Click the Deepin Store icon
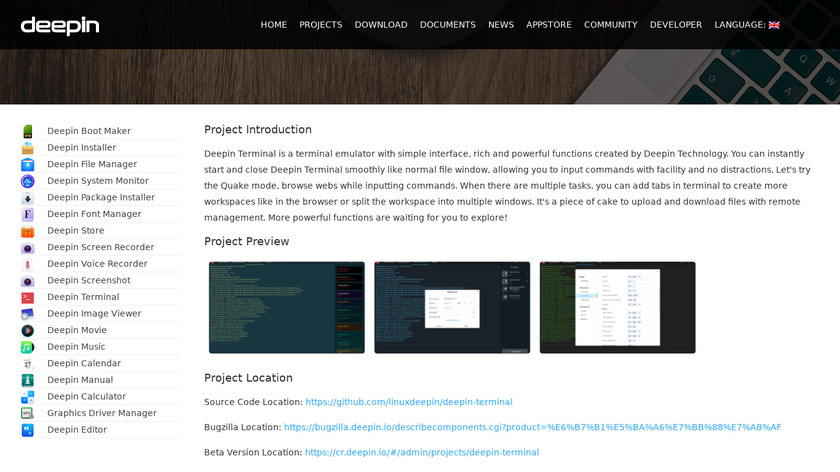This screenshot has width=840, height=472. point(28,230)
